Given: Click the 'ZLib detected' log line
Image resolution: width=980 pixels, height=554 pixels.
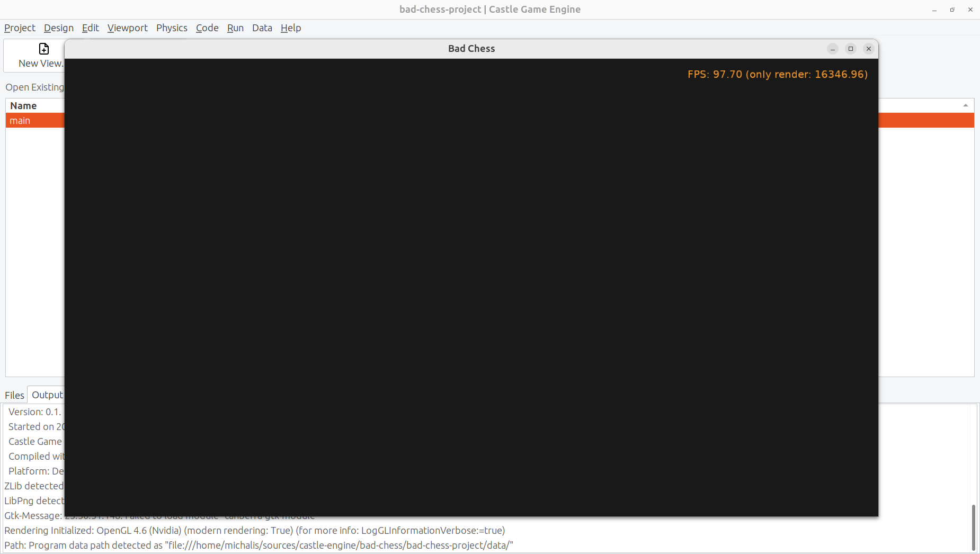Looking at the screenshot, I should [34, 486].
